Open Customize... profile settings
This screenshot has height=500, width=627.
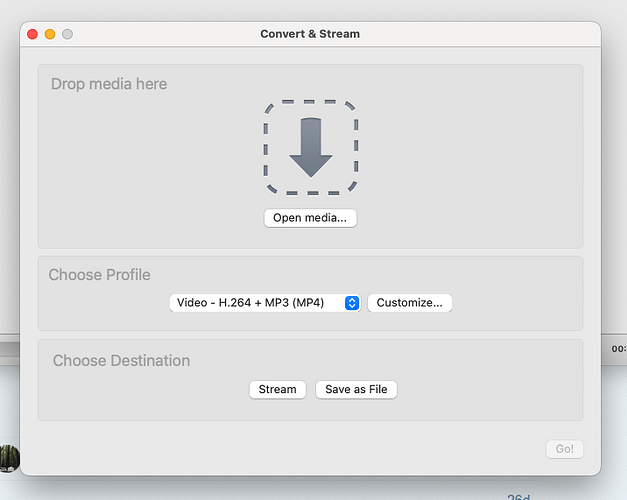(x=409, y=303)
